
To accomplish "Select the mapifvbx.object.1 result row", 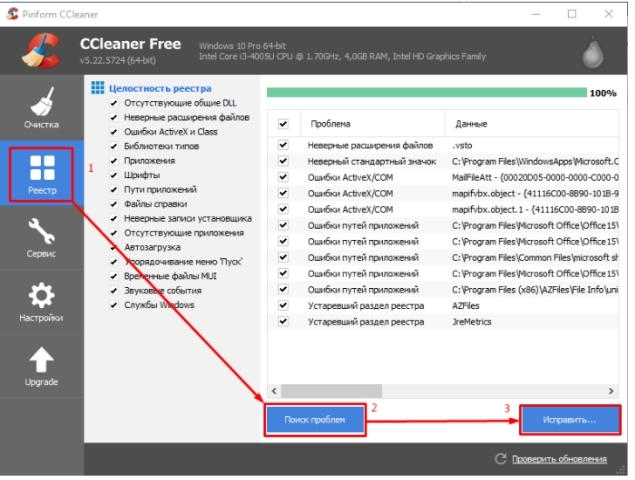I will tap(443, 209).
